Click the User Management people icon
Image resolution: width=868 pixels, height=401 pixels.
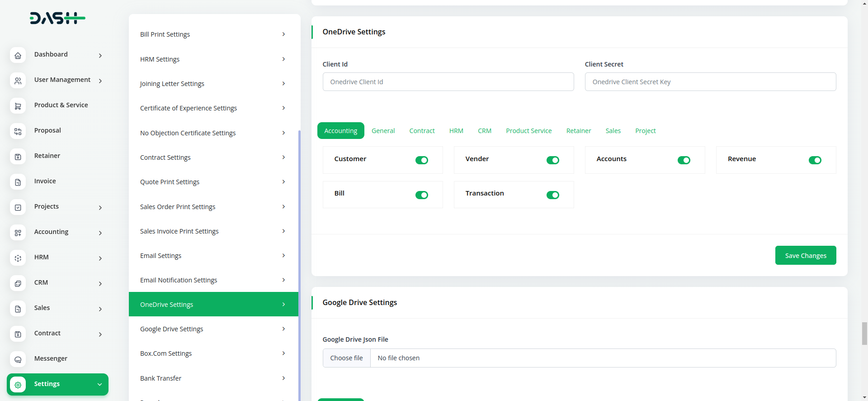point(18,81)
